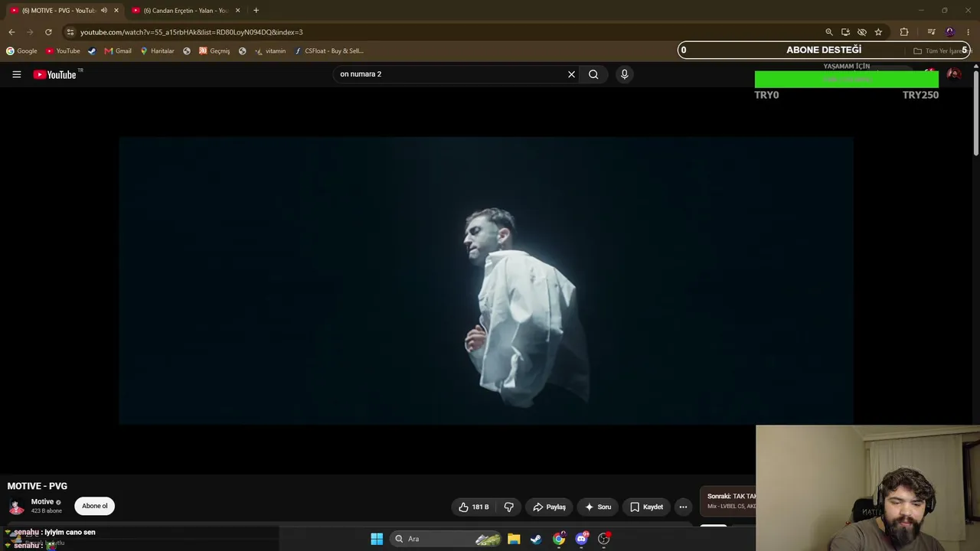Close the Candan Erçetin - Yalan tab

[x=238, y=11]
